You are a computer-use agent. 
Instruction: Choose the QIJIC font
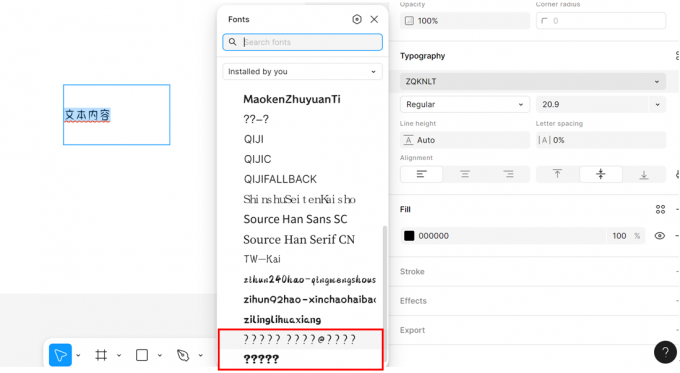(x=258, y=159)
